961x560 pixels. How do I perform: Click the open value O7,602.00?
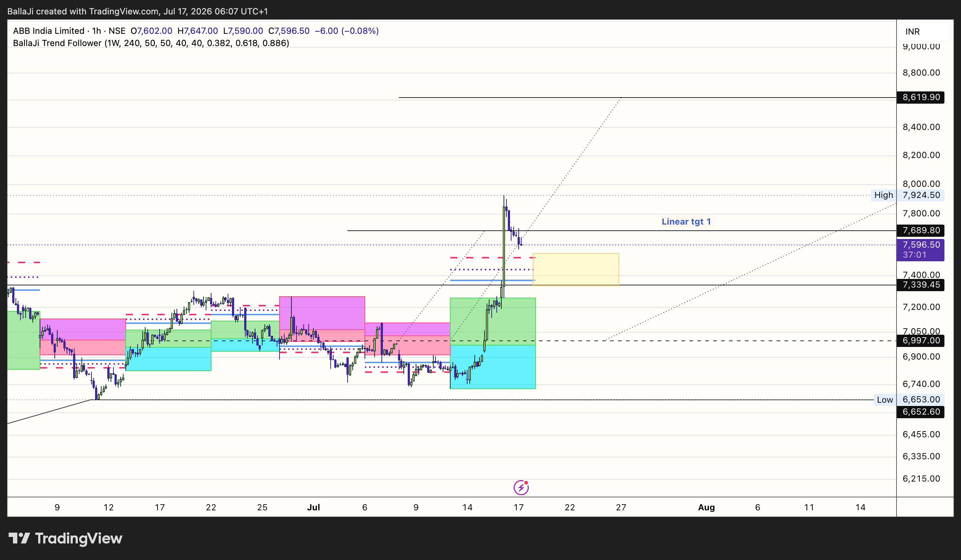151,31
